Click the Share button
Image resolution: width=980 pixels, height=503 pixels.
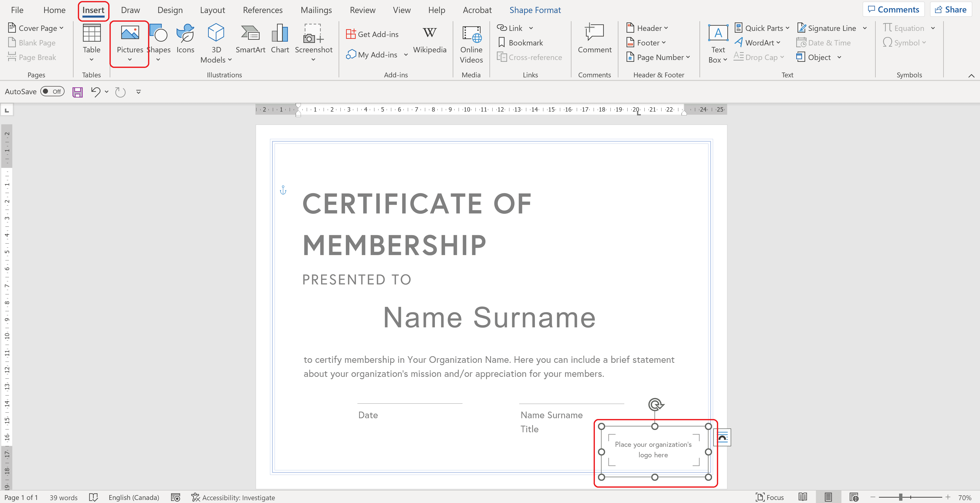pyautogui.click(x=950, y=9)
